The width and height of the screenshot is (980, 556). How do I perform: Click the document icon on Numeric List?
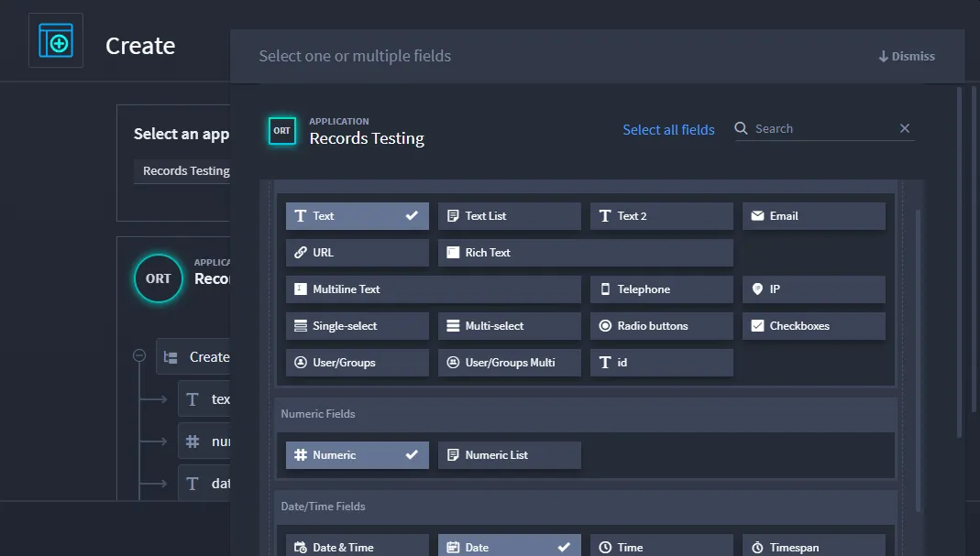click(453, 455)
